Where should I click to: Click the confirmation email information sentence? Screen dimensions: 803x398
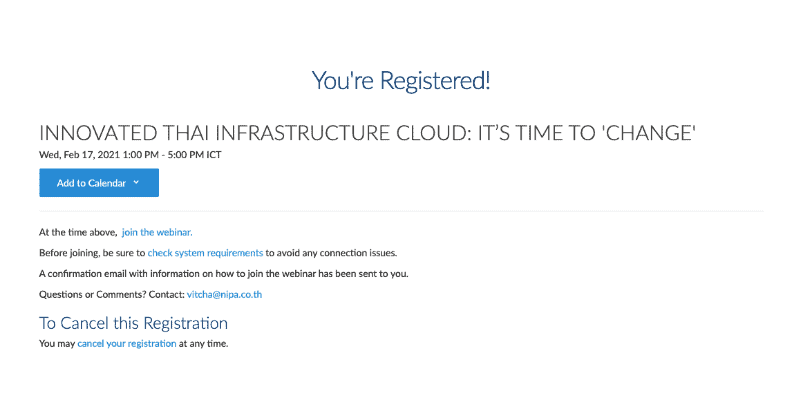[224, 274]
